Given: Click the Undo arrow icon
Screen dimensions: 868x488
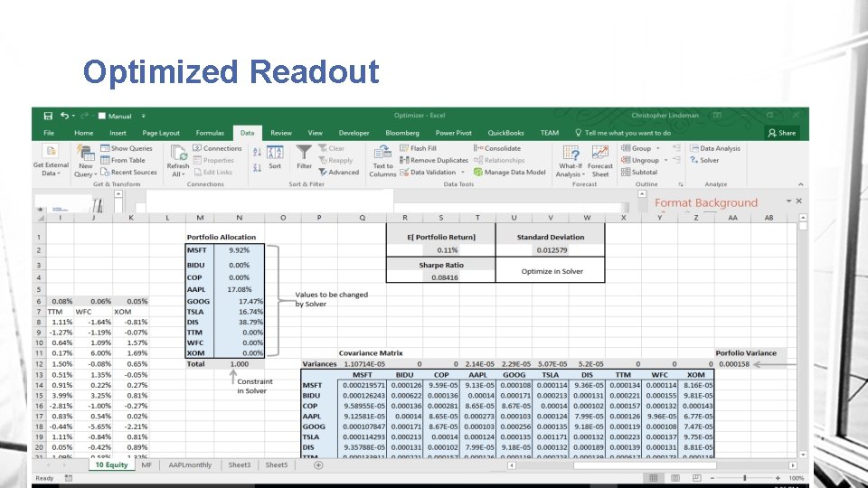Looking at the screenshot, I should tap(65, 116).
